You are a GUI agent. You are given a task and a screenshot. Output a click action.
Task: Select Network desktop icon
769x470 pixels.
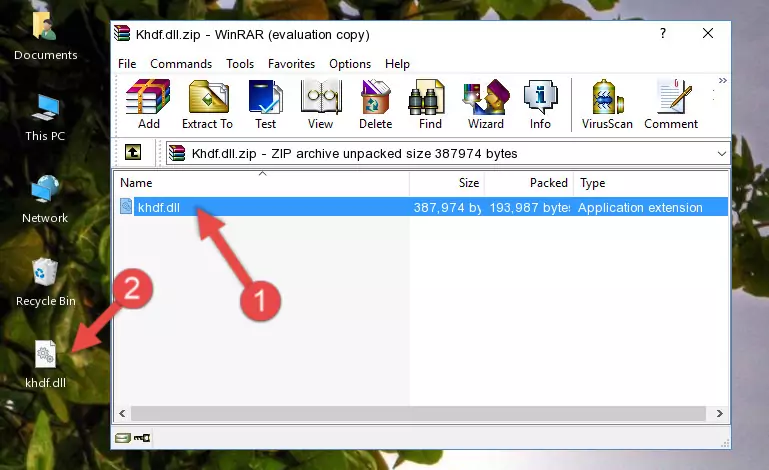(x=45, y=199)
